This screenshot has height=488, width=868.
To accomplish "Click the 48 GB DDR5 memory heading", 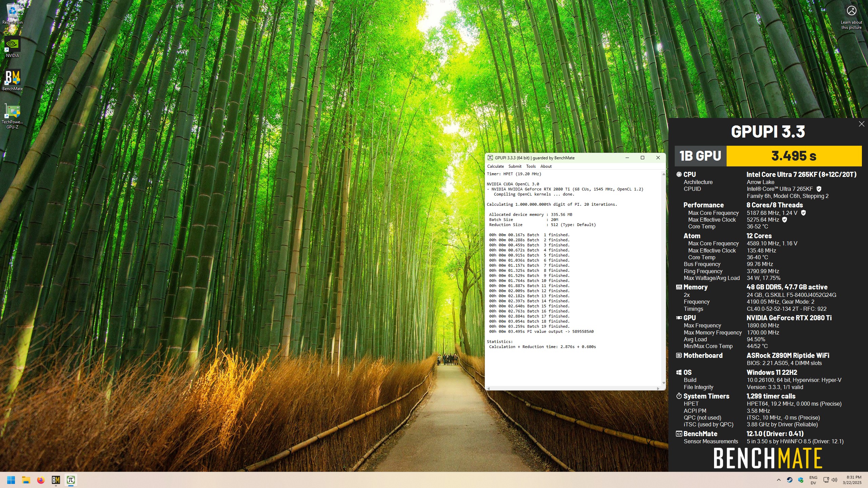I will [787, 287].
